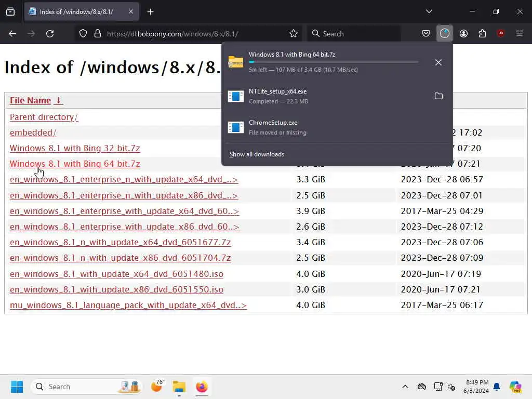The width and height of the screenshot is (532, 399).
Task: View site security padlock info
Action: tap(98, 34)
